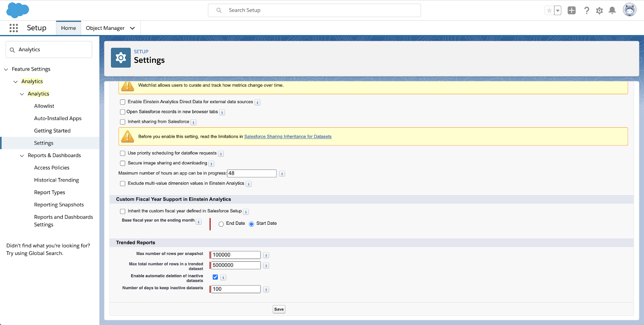Click info icon beside priority scheduling for dataflow

(x=221, y=153)
